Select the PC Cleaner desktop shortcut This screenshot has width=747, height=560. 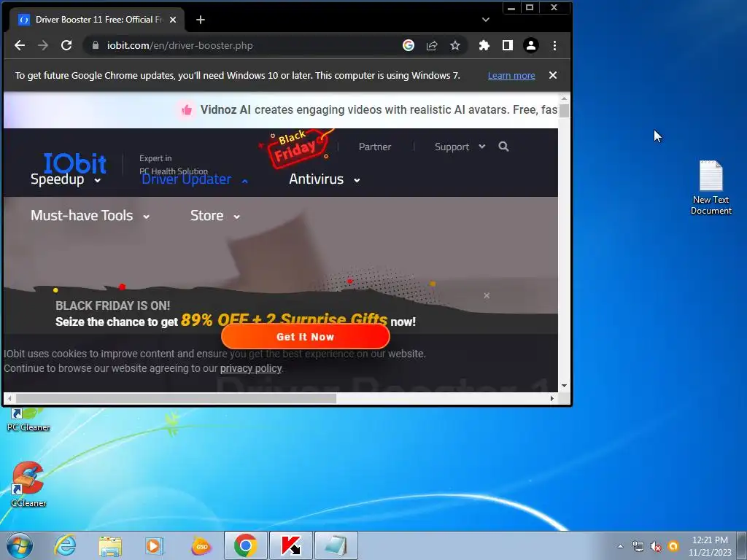pyautogui.click(x=28, y=419)
